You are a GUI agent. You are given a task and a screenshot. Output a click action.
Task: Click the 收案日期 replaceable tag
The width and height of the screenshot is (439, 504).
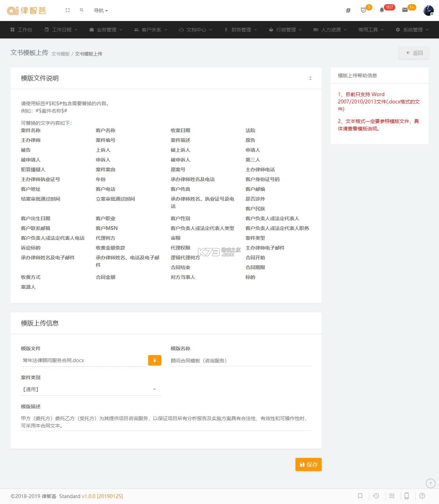[181, 130]
